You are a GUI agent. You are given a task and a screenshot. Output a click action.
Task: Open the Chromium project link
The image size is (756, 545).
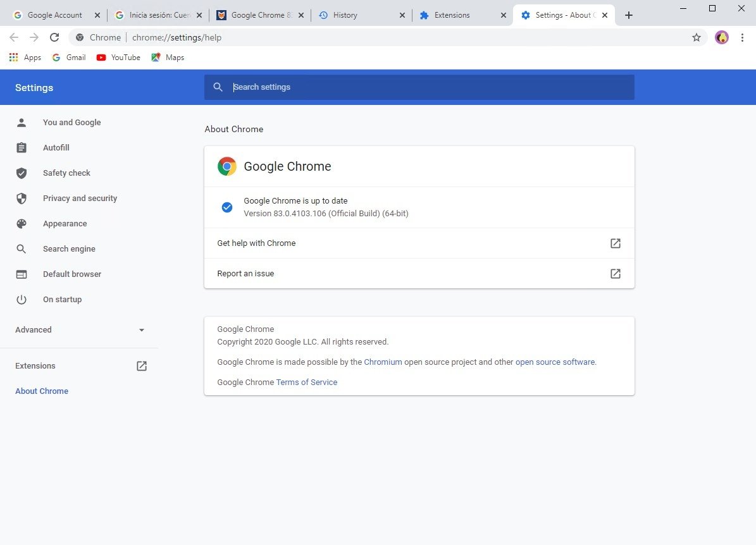pos(383,362)
